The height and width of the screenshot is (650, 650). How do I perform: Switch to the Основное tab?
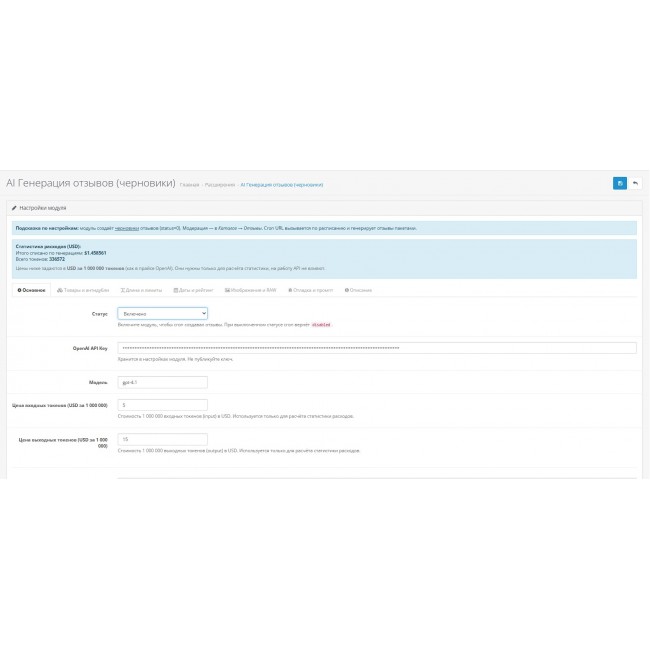32,290
